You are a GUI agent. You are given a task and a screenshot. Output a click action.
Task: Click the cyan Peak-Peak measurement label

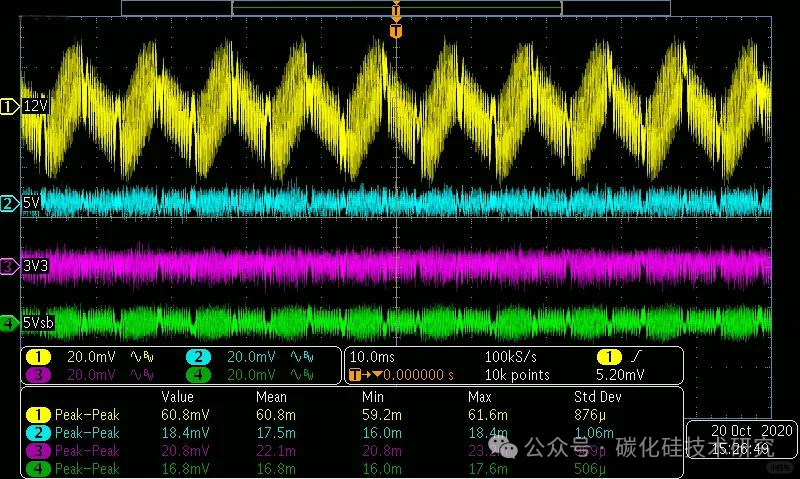coord(87,433)
